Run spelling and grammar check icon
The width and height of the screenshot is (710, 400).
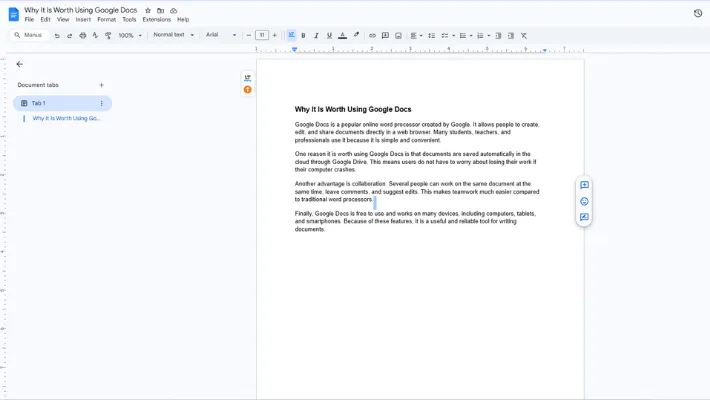coord(95,35)
